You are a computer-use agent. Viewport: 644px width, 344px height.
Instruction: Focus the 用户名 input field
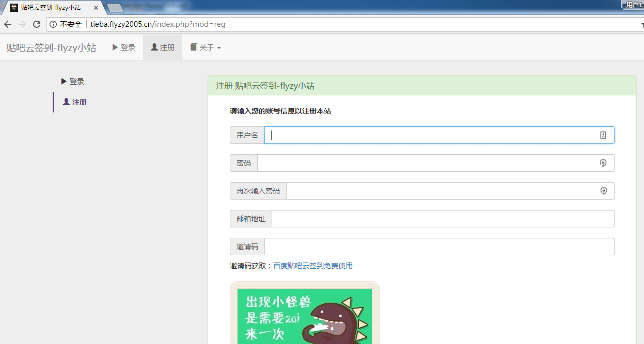tap(439, 135)
